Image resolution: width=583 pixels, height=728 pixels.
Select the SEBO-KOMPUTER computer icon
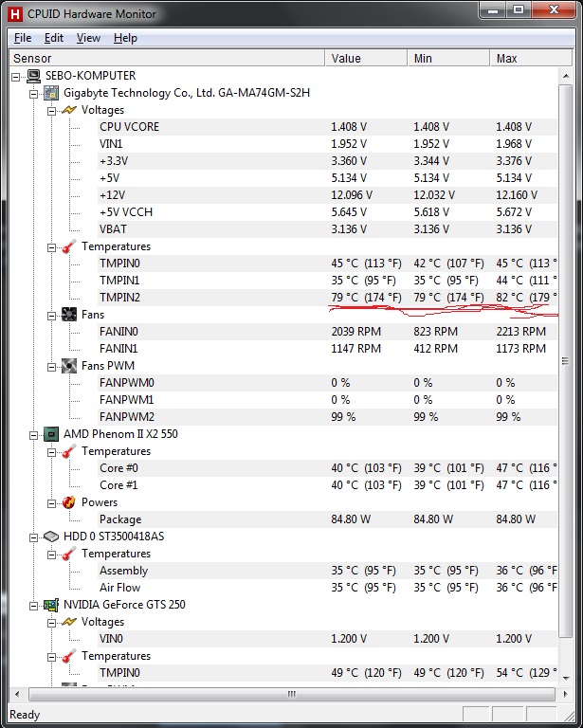(33, 76)
